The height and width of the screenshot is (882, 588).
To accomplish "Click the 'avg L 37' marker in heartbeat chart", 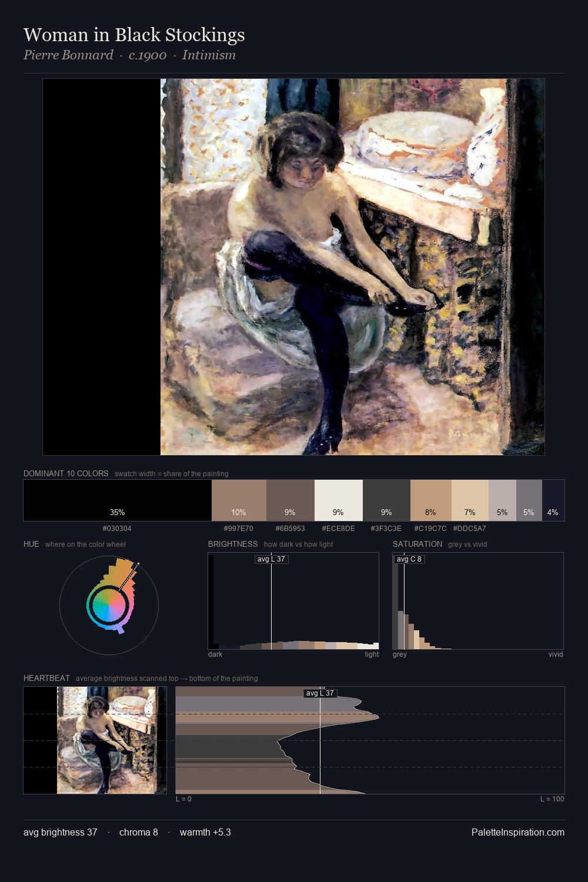I will point(320,693).
